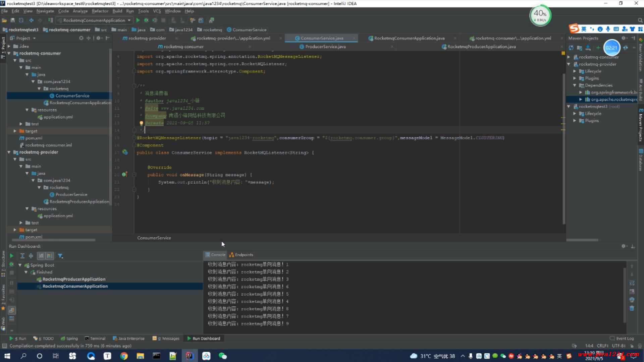Viewport: 644px width, 362px height.
Task: Open run configuration dropdown RocketmqConsumerApplication
Action: [94, 20]
